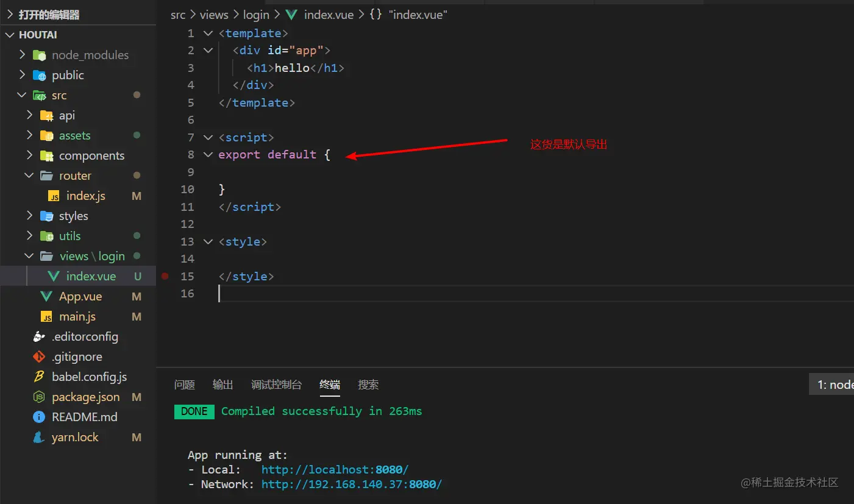This screenshot has height=504, width=854.
Task: Open the http://192.168.140.37:8080/ network link
Action: coord(352,484)
